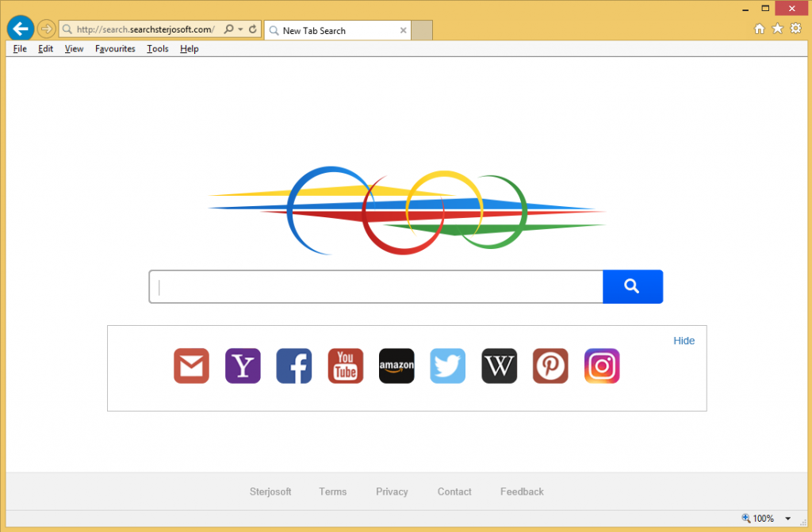Image resolution: width=812 pixels, height=532 pixels.
Task: Open the Tools gear icon
Action: (796, 29)
